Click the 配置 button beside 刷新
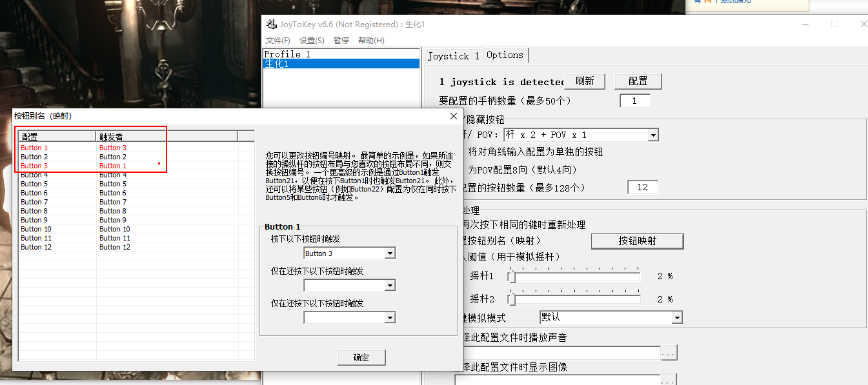The image size is (868, 385). click(638, 81)
